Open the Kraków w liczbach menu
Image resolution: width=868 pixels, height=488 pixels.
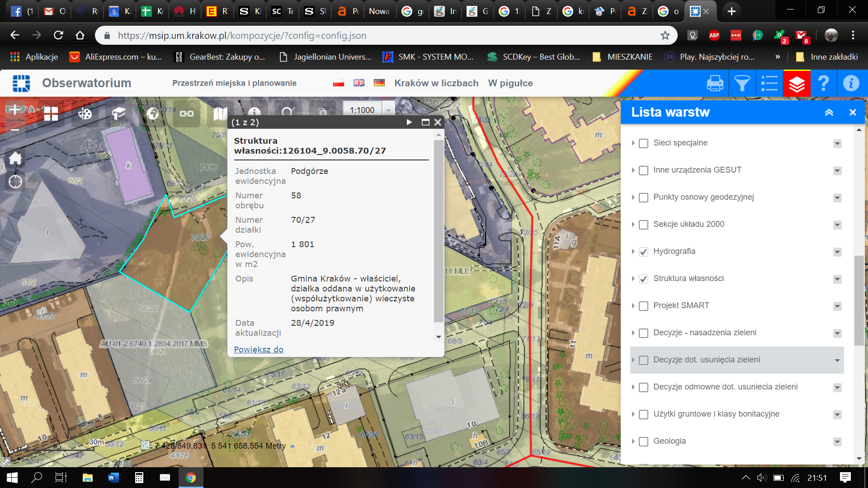point(436,83)
